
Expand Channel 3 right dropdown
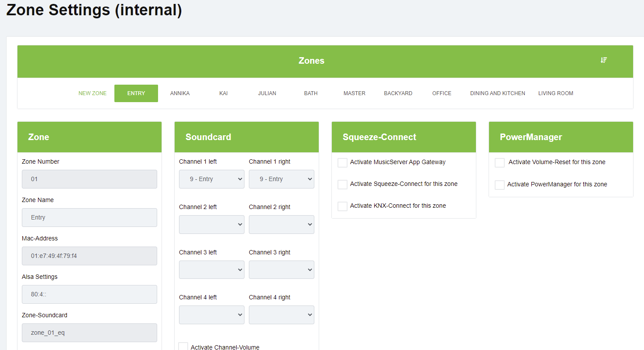(x=282, y=270)
